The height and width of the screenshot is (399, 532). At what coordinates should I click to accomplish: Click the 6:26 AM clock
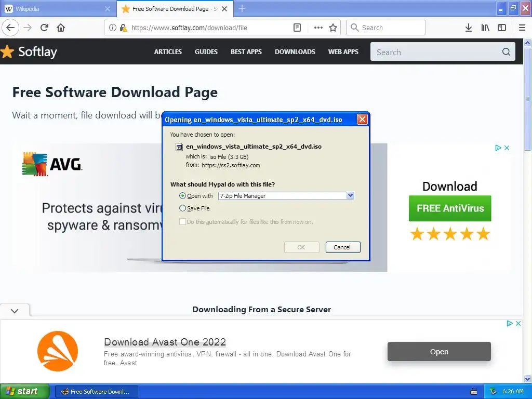pos(513,391)
